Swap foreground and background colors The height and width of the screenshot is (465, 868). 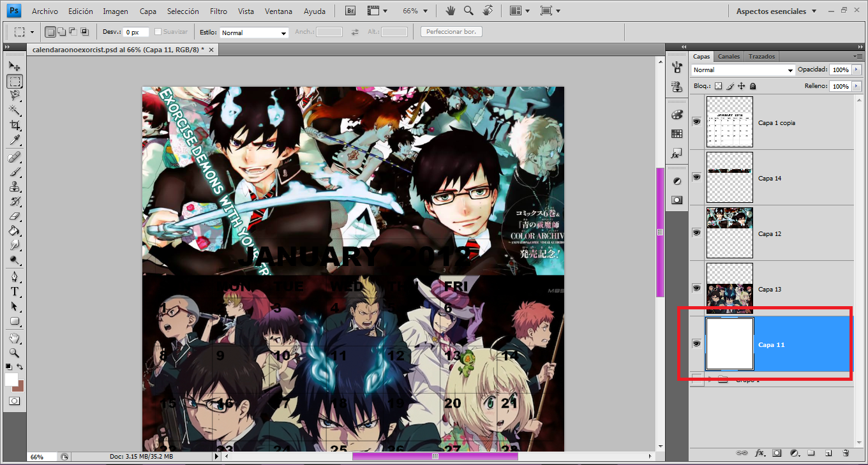[20, 367]
